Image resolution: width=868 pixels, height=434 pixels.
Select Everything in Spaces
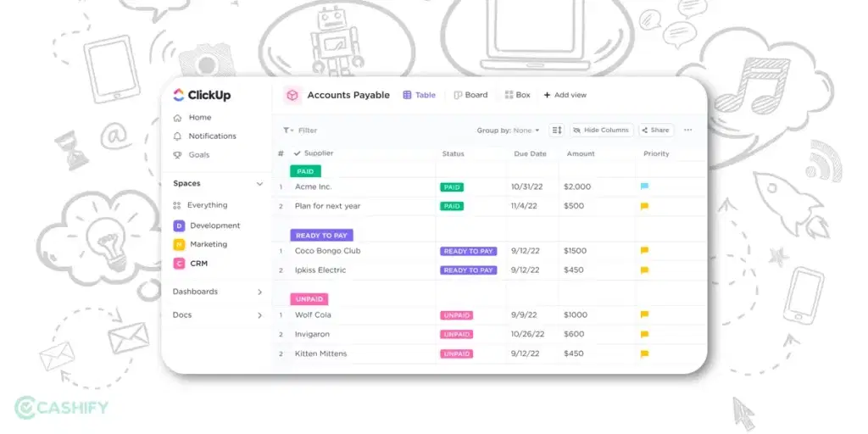pyautogui.click(x=207, y=205)
